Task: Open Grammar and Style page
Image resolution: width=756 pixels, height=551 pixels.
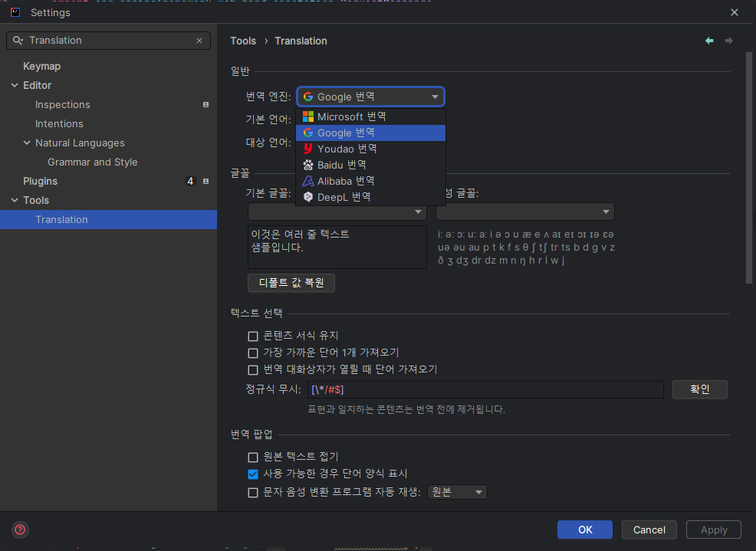Action: tap(93, 162)
